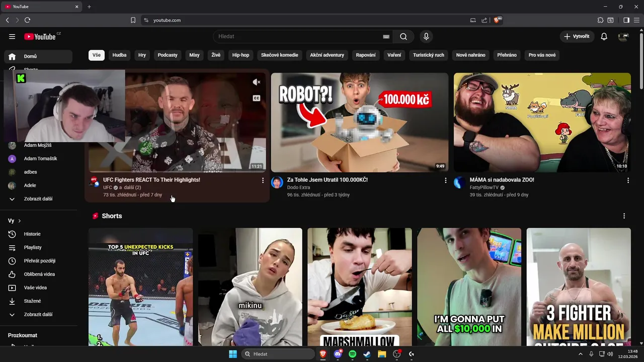Open options for MÁMA si nadabovala ZOO video

(x=628, y=180)
